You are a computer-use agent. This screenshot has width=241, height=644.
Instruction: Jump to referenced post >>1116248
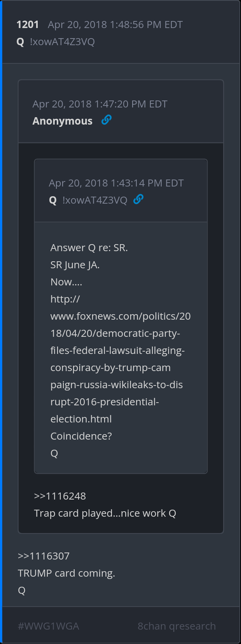[60, 496]
